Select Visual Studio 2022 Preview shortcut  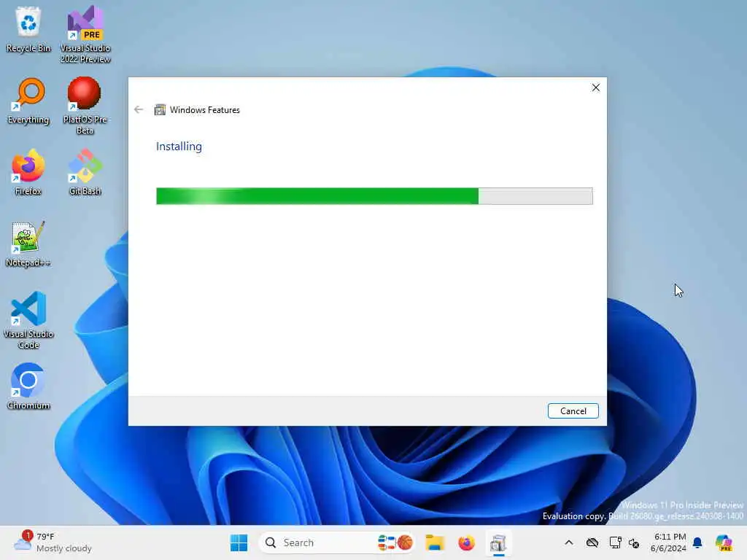pyautogui.click(x=85, y=35)
